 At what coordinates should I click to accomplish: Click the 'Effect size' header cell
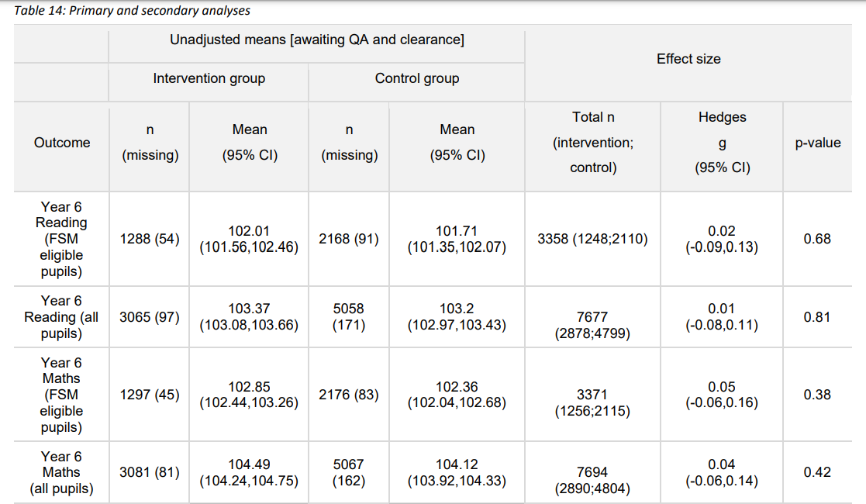click(688, 59)
